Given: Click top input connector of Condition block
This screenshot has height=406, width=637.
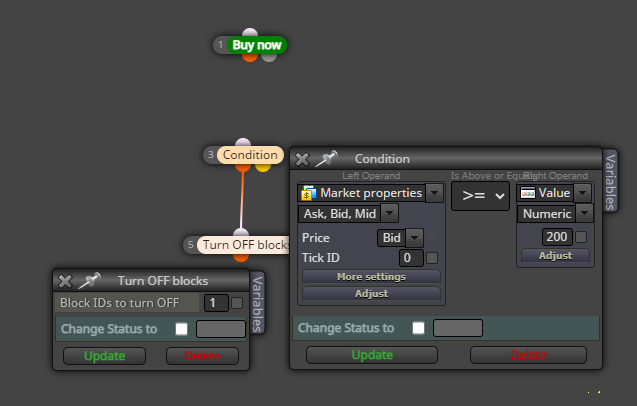Looking at the screenshot, I should point(243,142).
